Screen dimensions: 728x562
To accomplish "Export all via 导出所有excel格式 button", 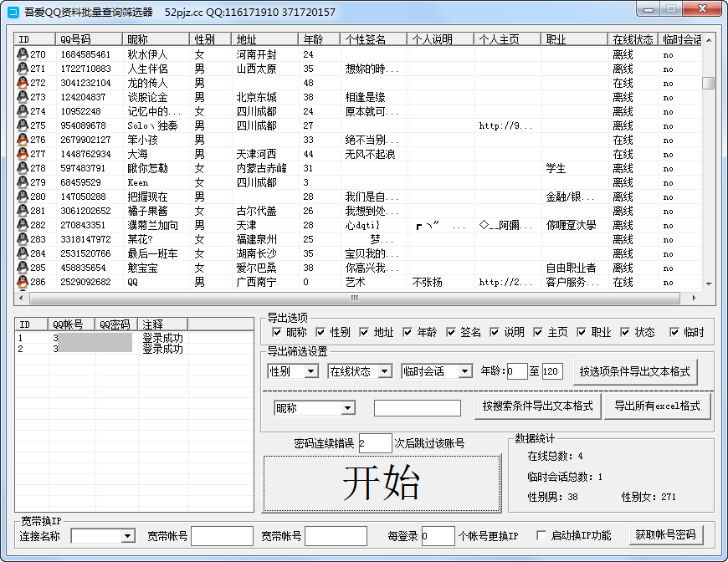I will tap(657, 406).
